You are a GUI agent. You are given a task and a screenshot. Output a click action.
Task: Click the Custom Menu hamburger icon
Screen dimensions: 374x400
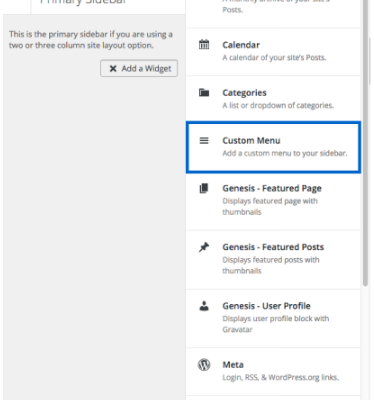[x=204, y=140]
